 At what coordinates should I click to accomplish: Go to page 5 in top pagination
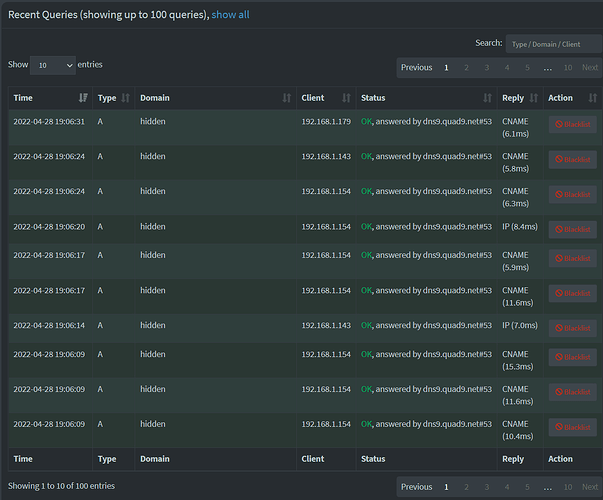point(527,68)
